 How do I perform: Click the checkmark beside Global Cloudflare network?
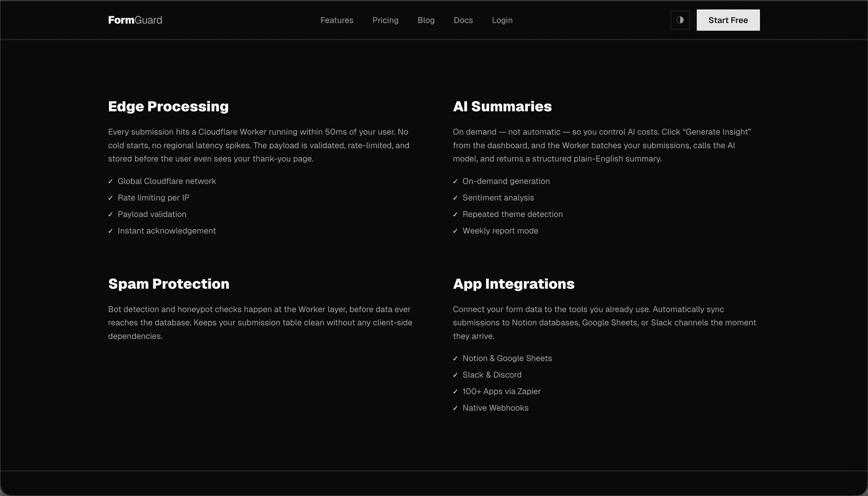pyautogui.click(x=110, y=181)
